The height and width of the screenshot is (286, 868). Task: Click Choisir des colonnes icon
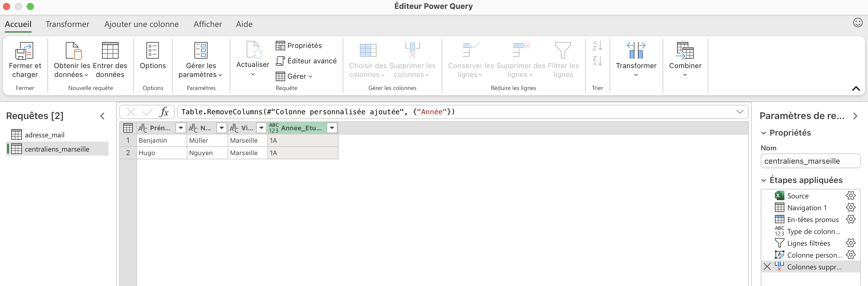[x=368, y=50]
